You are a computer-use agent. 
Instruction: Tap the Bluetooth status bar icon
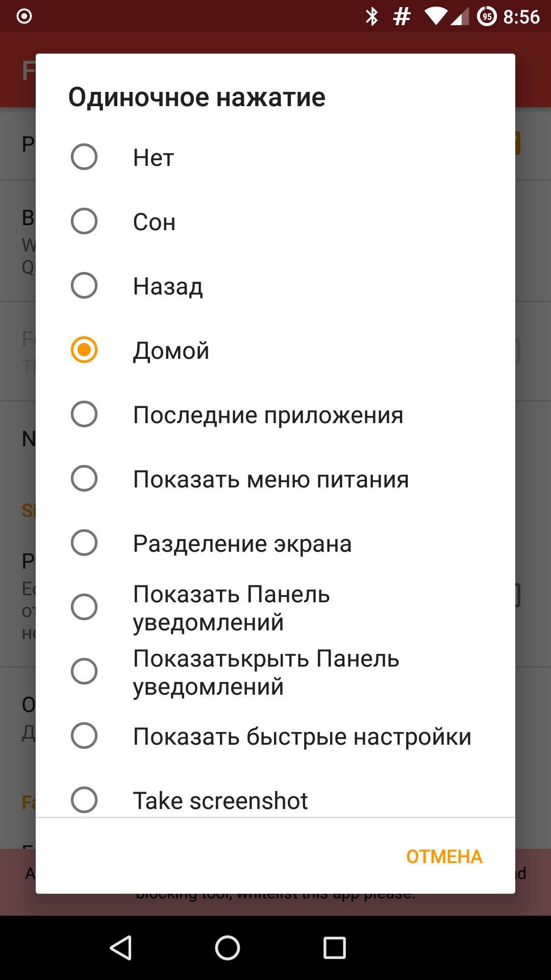pyautogui.click(x=372, y=17)
